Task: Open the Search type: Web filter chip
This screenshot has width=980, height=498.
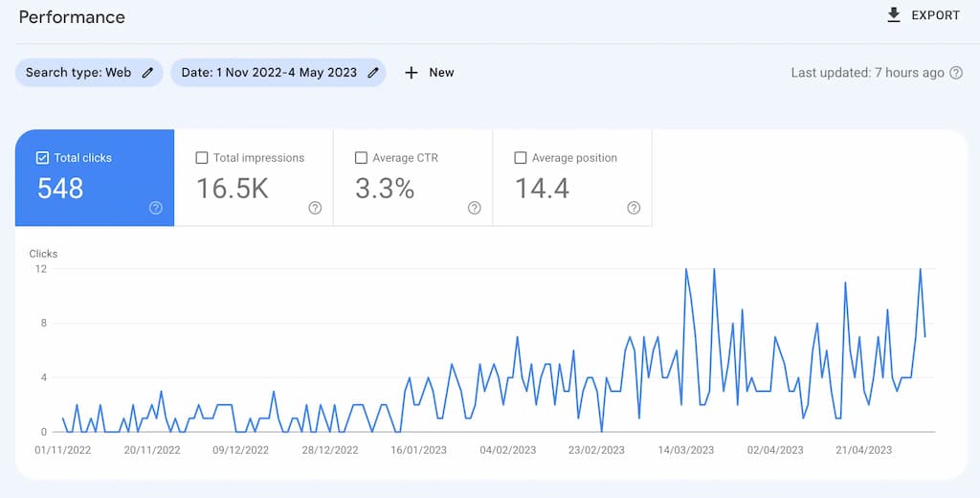Action: coord(78,73)
